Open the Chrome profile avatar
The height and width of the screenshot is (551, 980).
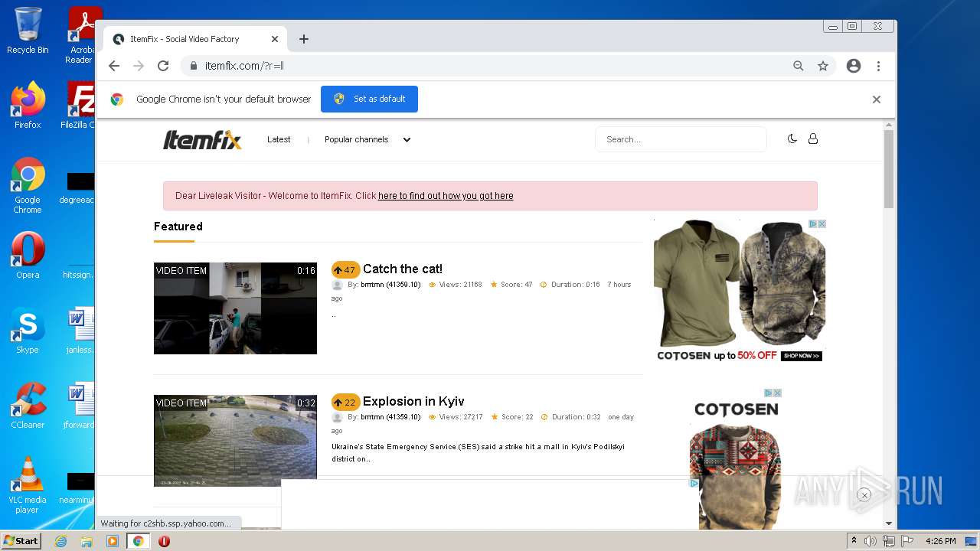[x=854, y=66]
